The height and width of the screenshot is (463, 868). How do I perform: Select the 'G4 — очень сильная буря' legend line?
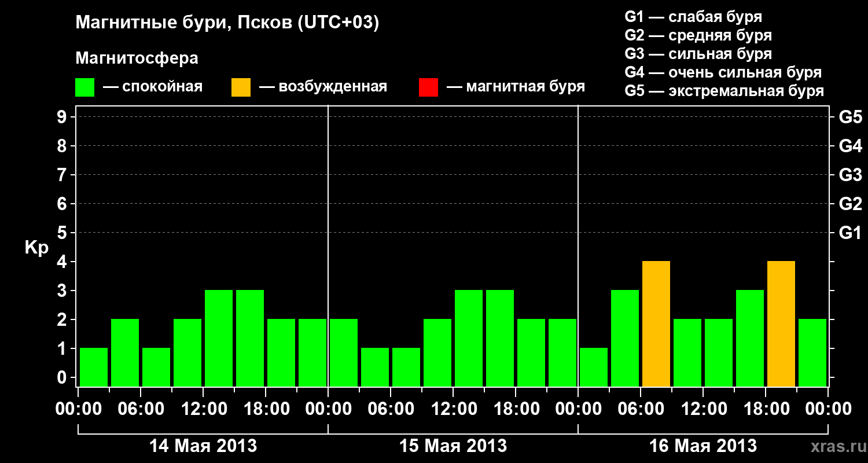pyautogui.click(x=723, y=72)
